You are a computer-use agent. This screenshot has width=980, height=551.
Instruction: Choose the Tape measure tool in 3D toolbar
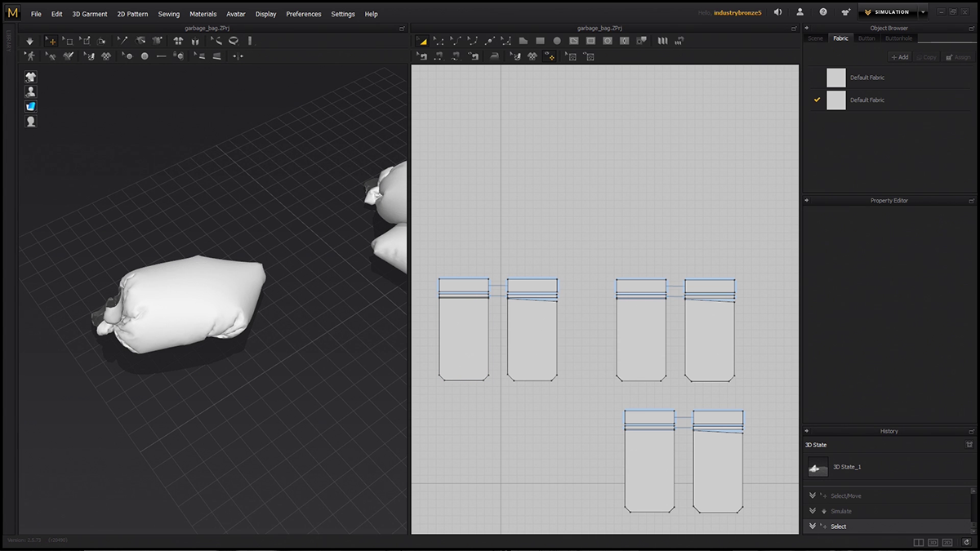[233, 41]
